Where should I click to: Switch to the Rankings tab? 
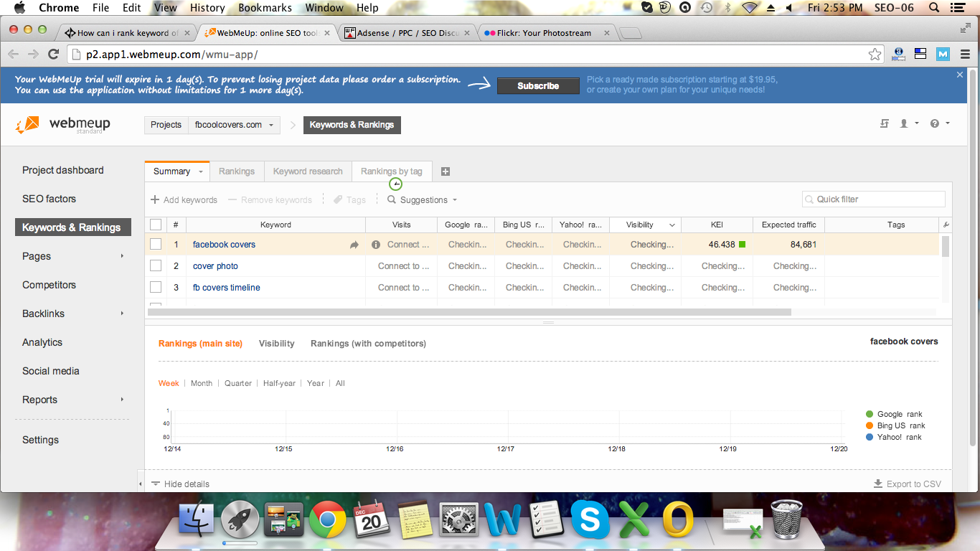pos(237,171)
